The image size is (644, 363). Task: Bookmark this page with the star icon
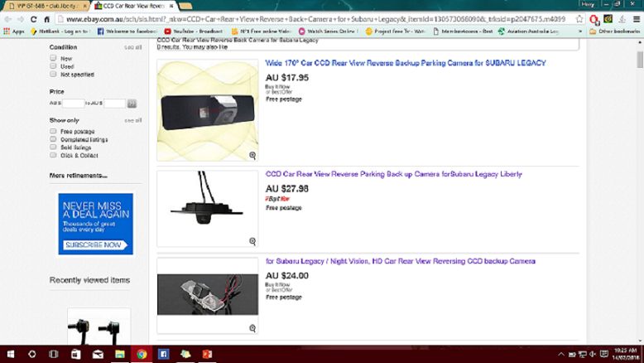pos(579,18)
